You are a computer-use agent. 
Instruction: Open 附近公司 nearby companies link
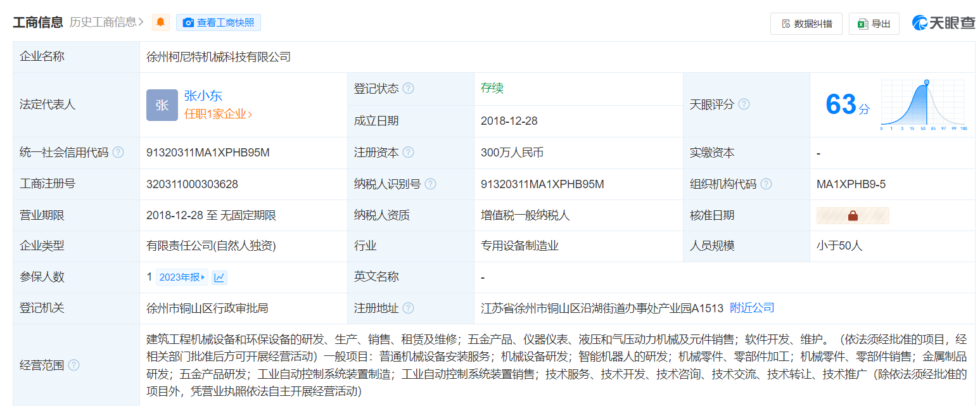tap(752, 308)
